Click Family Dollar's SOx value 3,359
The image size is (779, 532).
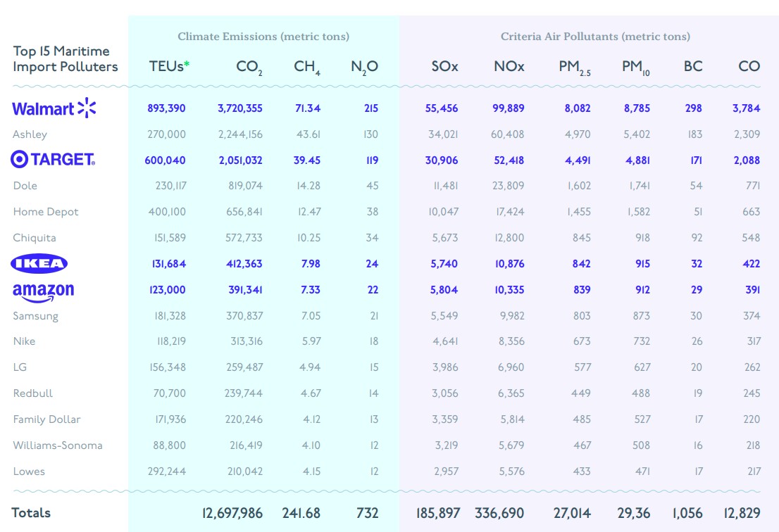pyautogui.click(x=445, y=419)
